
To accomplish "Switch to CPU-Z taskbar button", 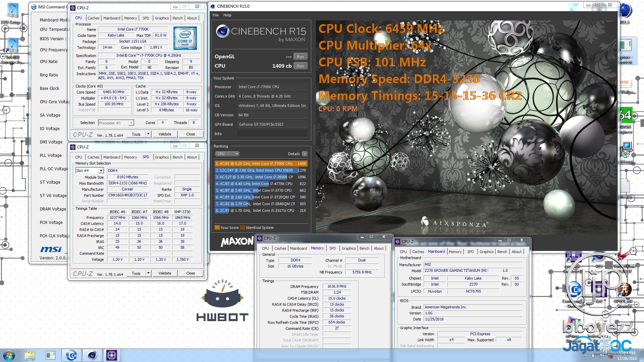I will [112, 355].
